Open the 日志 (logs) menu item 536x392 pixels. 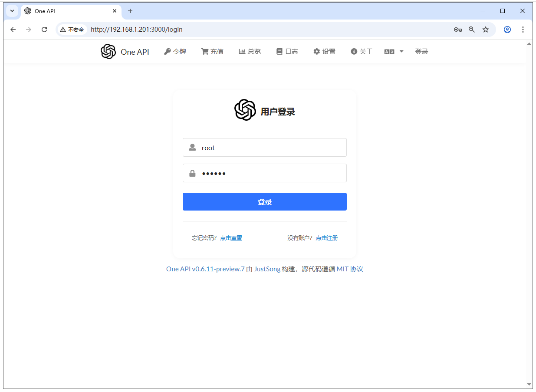pos(287,52)
